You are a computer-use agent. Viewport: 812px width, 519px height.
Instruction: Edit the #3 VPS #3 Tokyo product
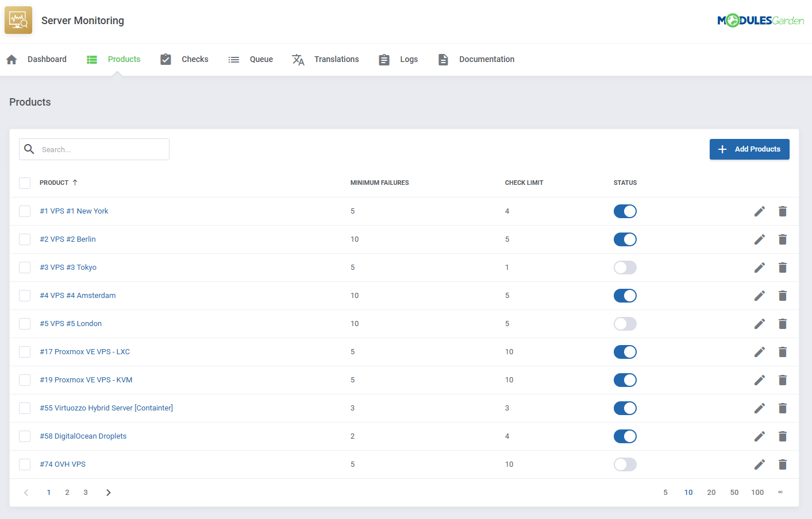(x=760, y=267)
